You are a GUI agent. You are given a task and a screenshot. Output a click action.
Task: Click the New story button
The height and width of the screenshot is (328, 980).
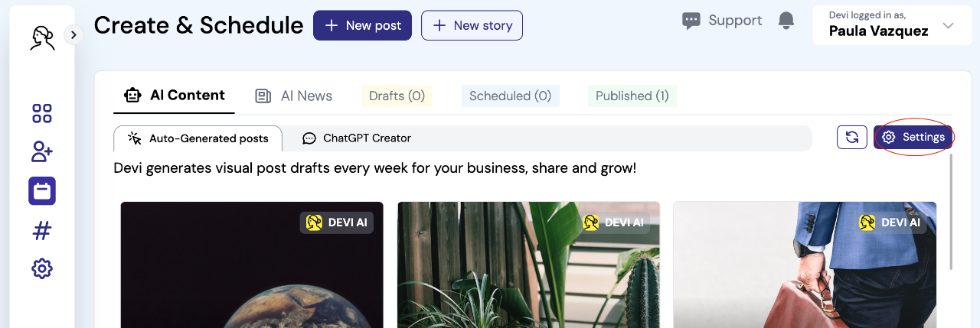click(x=472, y=25)
